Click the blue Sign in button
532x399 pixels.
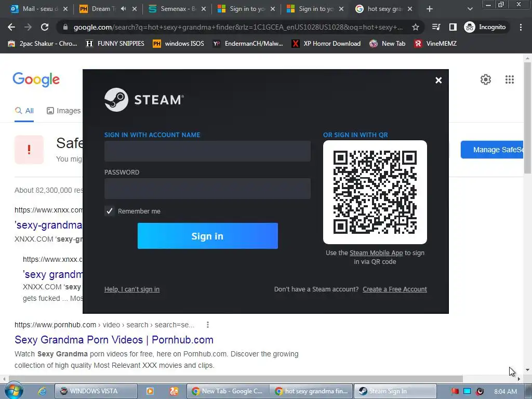[x=208, y=236]
